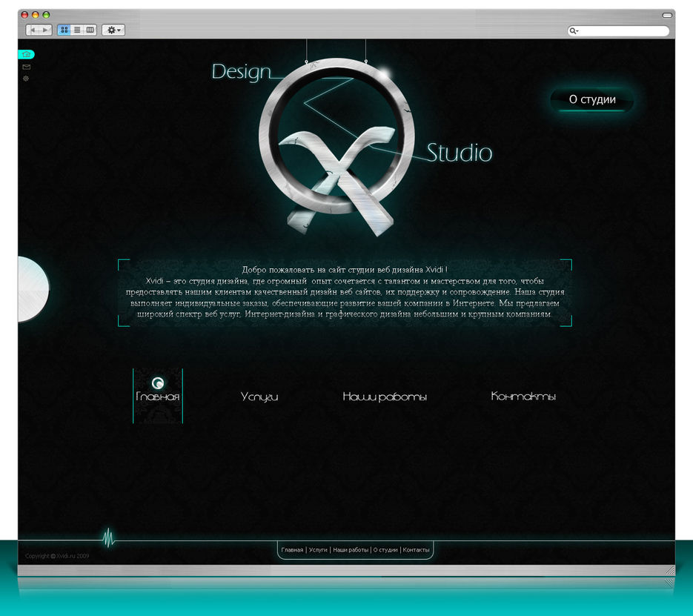The image size is (693, 616).
Task: Click the yellow minimize window button
Action: pos(36,15)
